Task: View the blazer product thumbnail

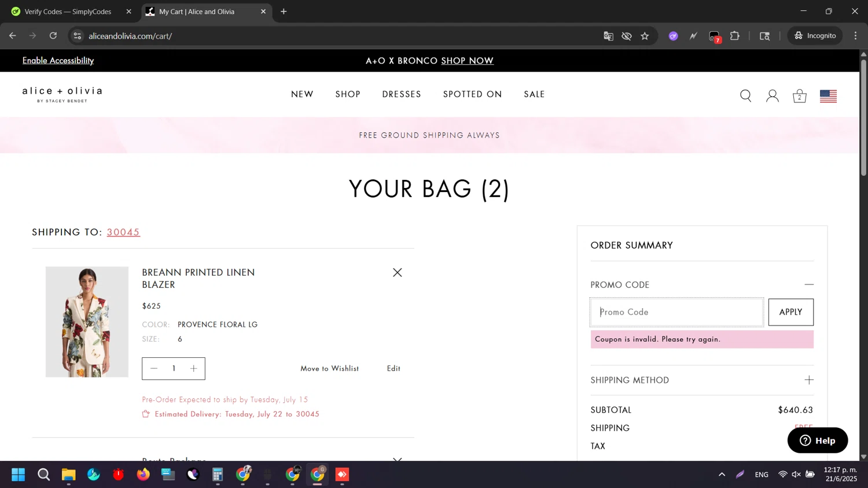Action: [x=87, y=322]
